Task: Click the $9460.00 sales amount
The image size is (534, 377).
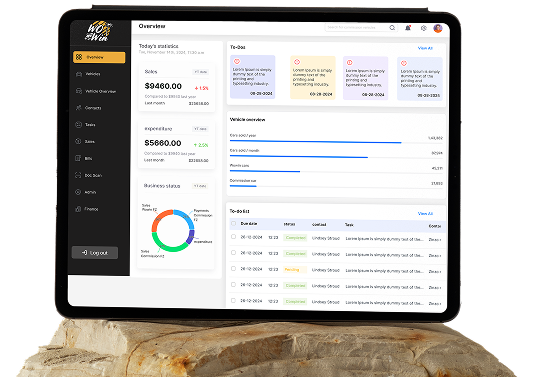Action: click(x=163, y=86)
